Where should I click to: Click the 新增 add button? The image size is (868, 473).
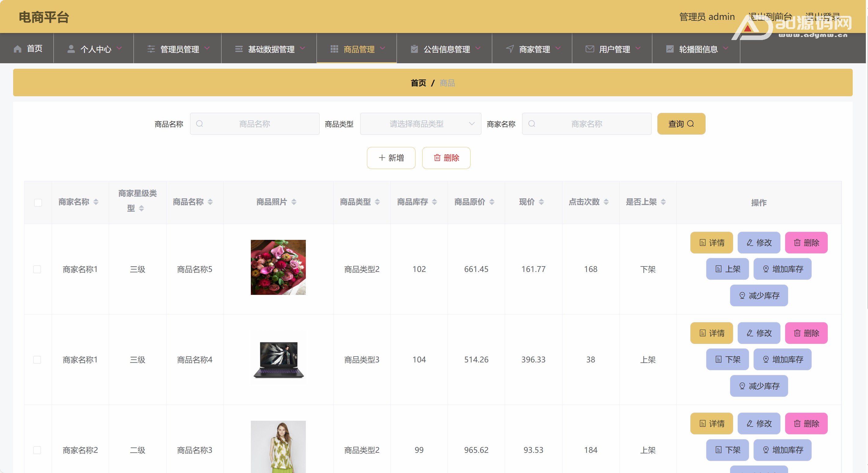(x=391, y=158)
